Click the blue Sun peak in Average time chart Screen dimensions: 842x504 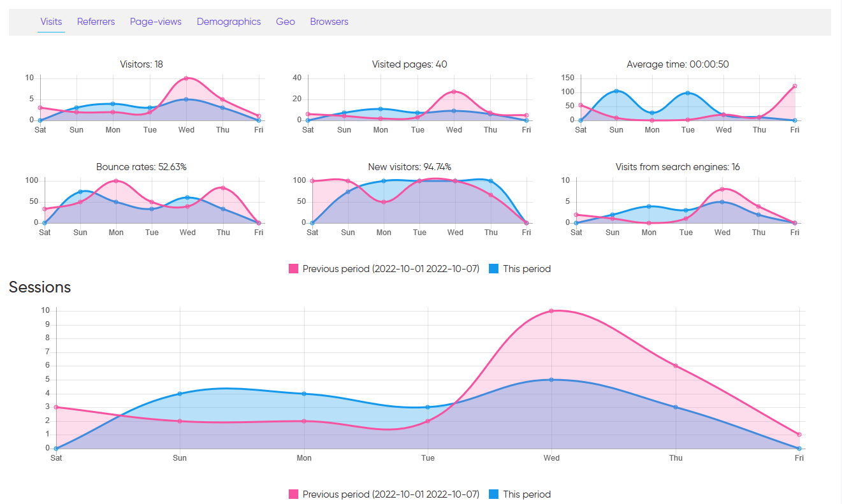pos(616,91)
